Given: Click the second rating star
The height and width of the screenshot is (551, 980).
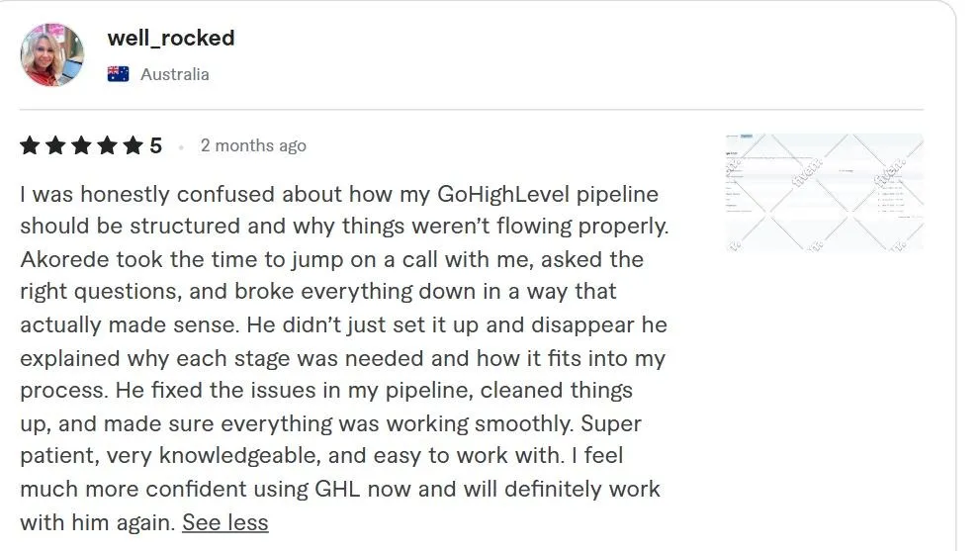Looking at the screenshot, I should pos(55,146).
